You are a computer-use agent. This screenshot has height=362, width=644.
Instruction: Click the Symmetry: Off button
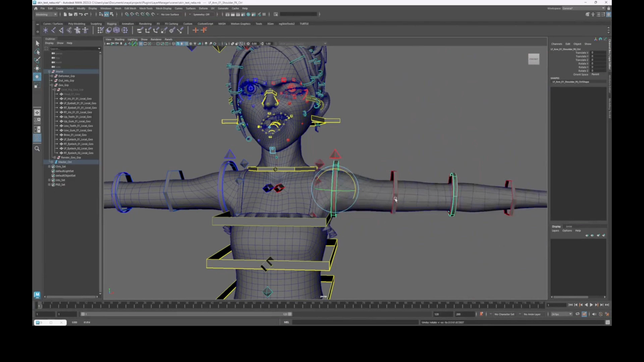pyautogui.click(x=201, y=14)
